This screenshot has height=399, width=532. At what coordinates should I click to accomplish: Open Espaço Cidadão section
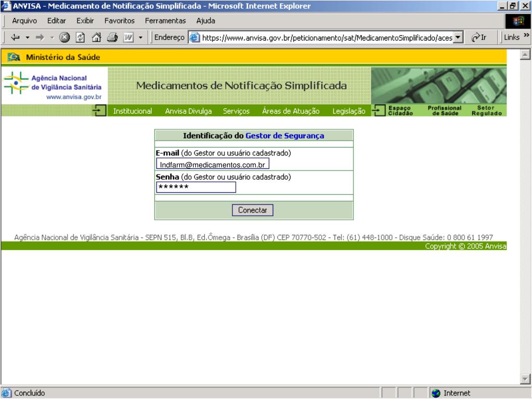[x=401, y=111]
